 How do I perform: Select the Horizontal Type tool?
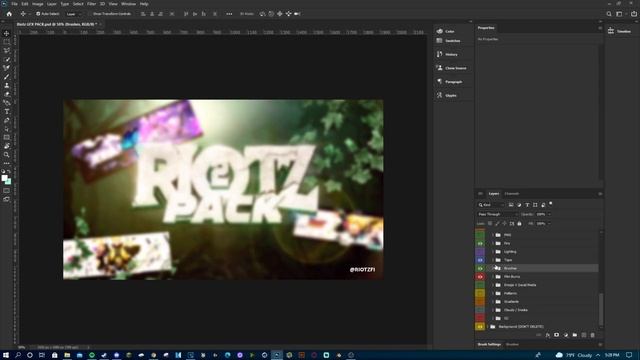(7, 111)
